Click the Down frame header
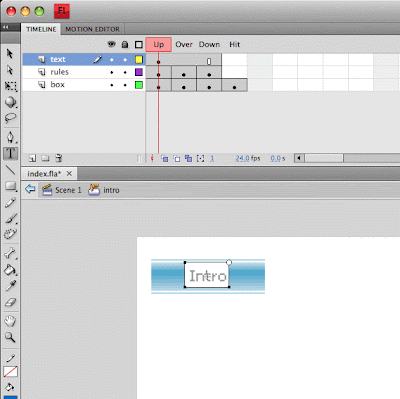This screenshot has height=399, width=400. pyautogui.click(x=209, y=45)
